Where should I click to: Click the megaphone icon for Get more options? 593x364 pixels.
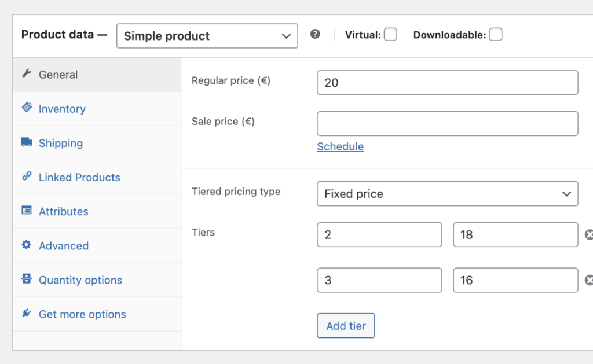coord(27,313)
